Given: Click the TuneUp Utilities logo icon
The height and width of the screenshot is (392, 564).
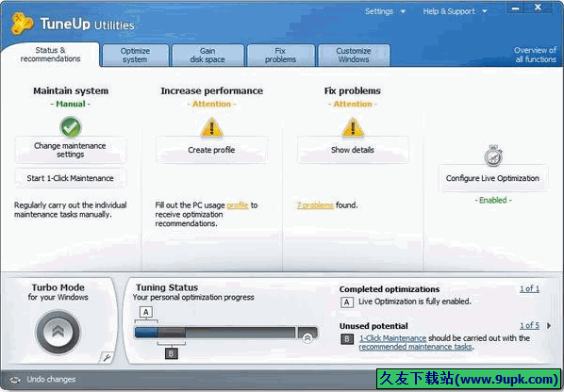Looking at the screenshot, I should (22, 24).
